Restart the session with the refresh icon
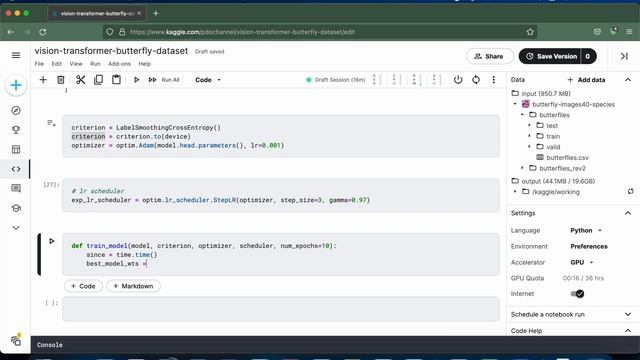This screenshot has width=640, height=360. tap(476, 80)
